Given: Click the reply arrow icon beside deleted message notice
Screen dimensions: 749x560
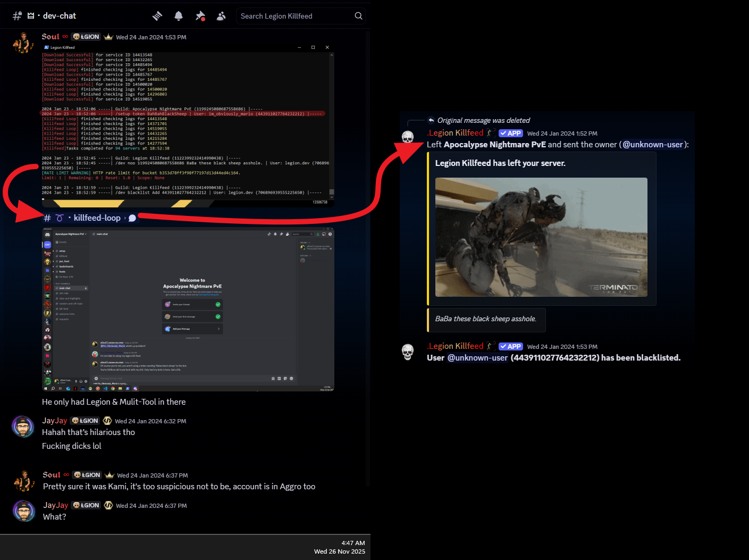Looking at the screenshot, I should pos(431,120).
